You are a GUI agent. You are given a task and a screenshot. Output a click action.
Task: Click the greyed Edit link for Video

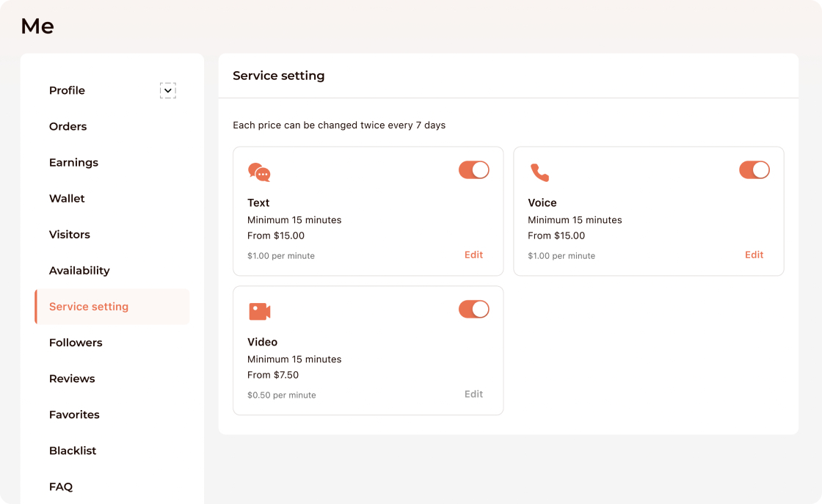(473, 394)
